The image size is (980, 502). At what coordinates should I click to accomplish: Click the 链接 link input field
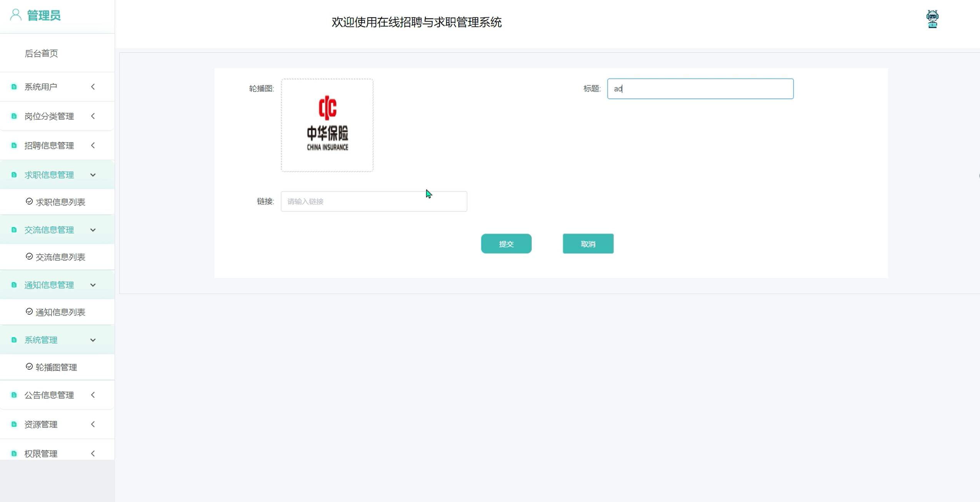373,201
